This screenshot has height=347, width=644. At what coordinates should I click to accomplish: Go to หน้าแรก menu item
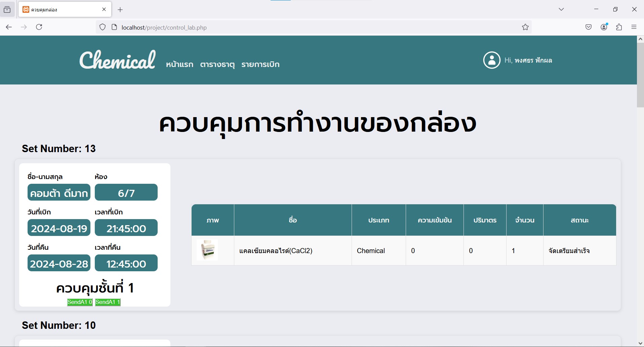pyautogui.click(x=179, y=64)
